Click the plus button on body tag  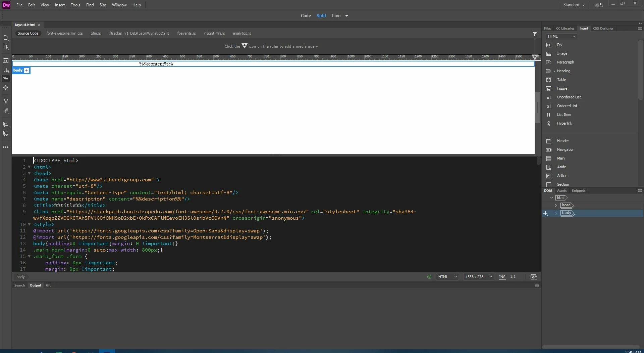26,71
